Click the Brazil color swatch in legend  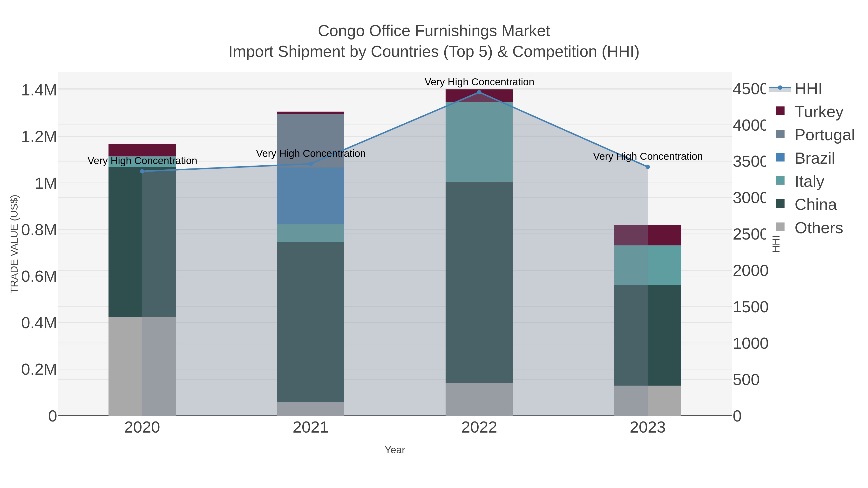780,157
